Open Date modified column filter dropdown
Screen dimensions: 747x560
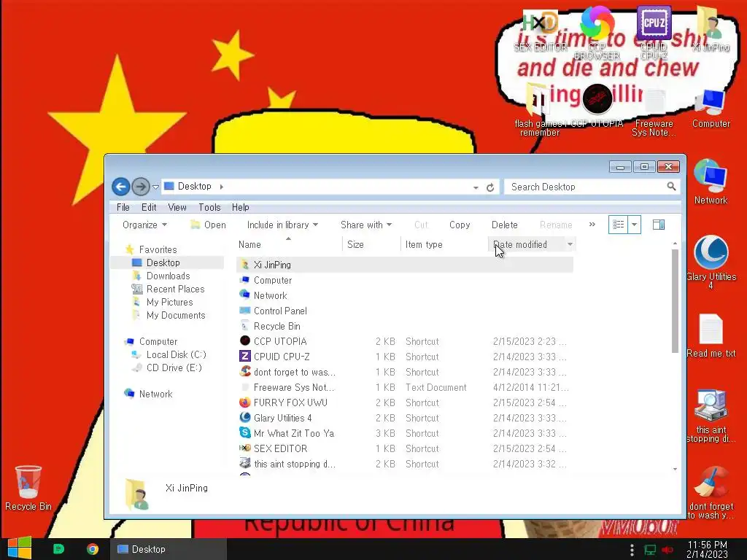[570, 245]
